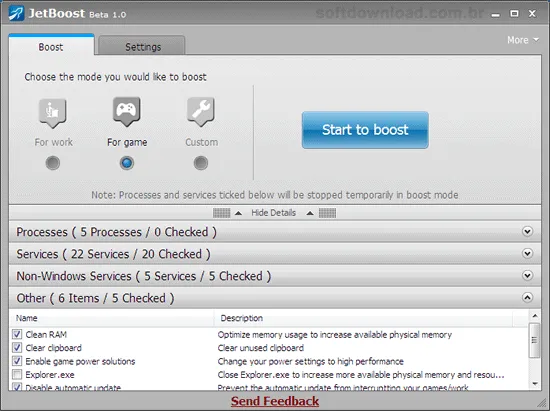The width and height of the screenshot is (550, 411).
Task: Click the up arrow left of Hide Details
Action: [x=239, y=213]
